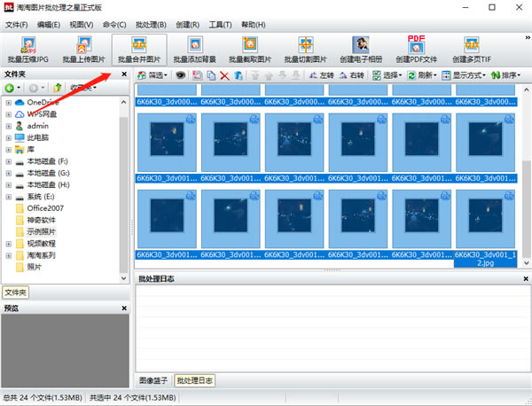
Task: Open the 选择 selection dropdown
Action: [x=387, y=75]
